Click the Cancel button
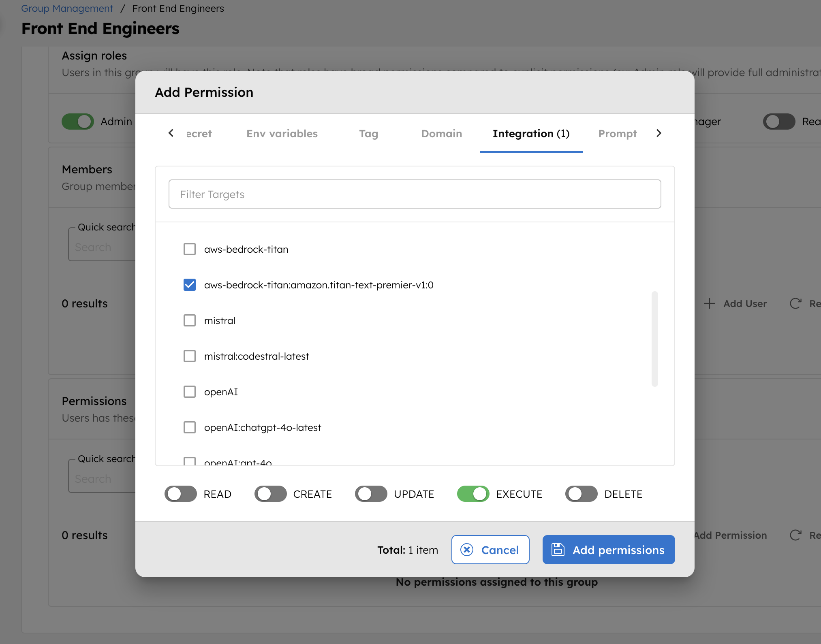This screenshot has height=644, width=821. [x=490, y=550]
